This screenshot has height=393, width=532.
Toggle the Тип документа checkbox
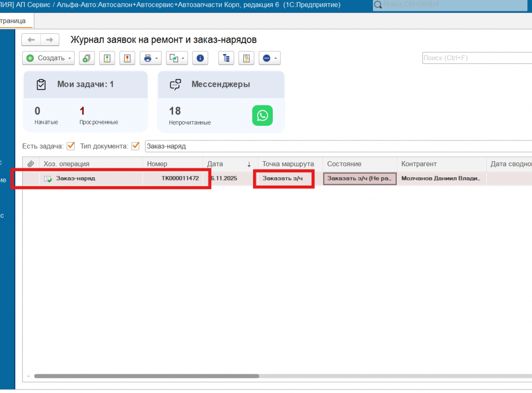(x=136, y=146)
